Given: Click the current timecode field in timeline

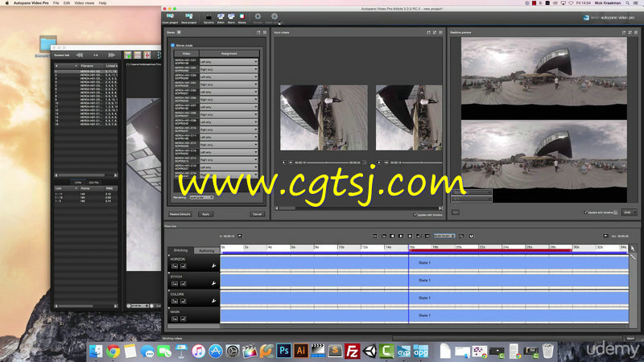Looking at the screenshot, I should click(x=444, y=236).
